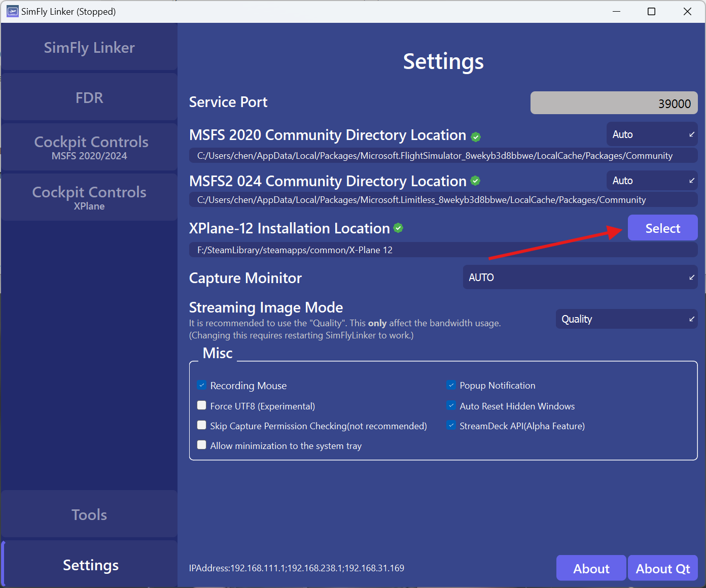The image size is (706, 588).
Task: Open the MSFS2 024 directory Auto dropdown
Action: tap(652, 181)
